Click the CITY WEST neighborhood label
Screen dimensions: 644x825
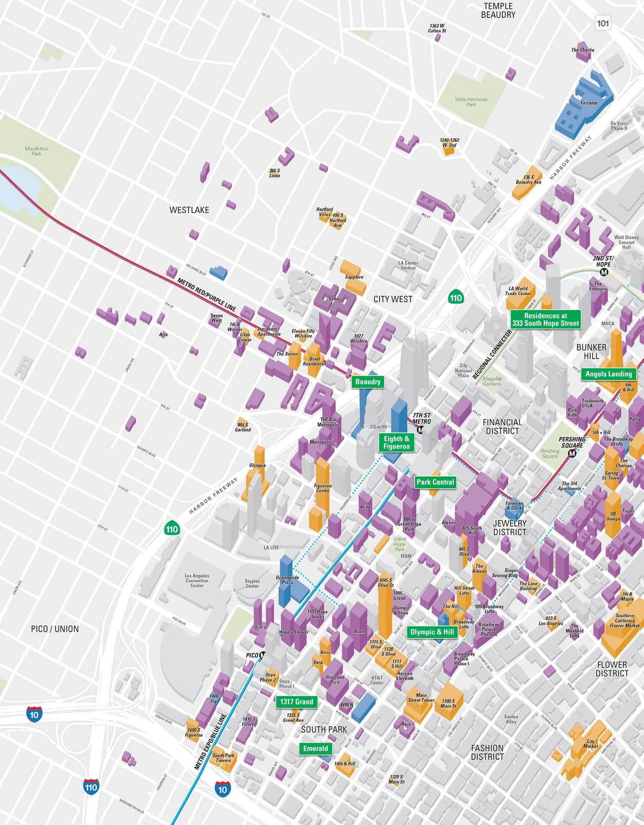(x=393, y=299)
